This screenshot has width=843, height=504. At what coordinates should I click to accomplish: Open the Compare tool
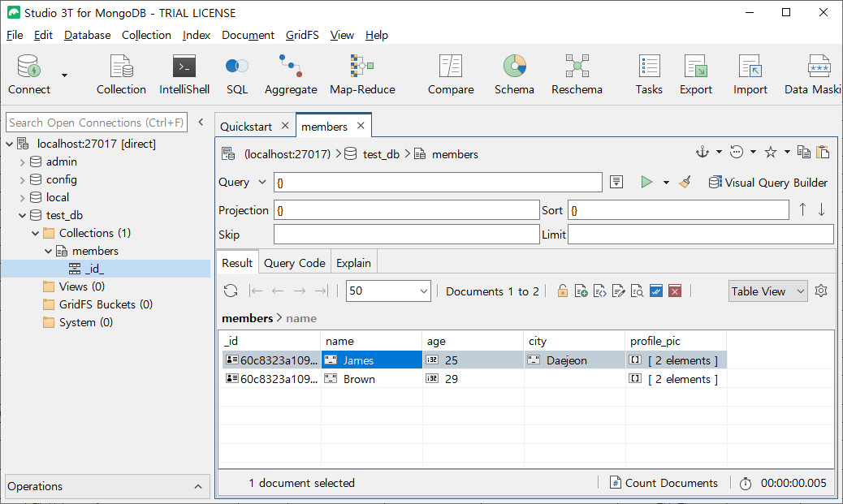[451, 74]
